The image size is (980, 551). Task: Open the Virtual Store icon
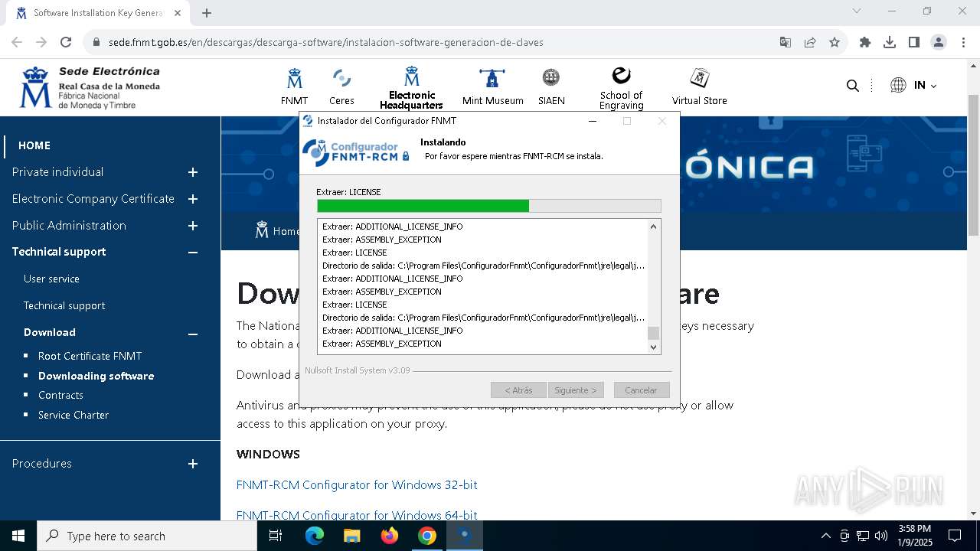tap(699, 78)
